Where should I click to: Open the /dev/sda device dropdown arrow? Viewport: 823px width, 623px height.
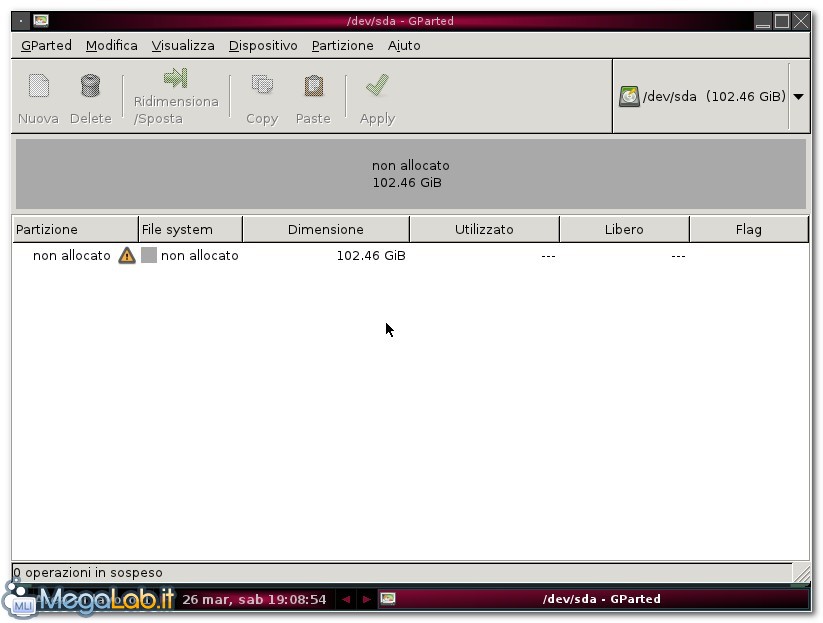pyautogui.click(x=798, y=97)
